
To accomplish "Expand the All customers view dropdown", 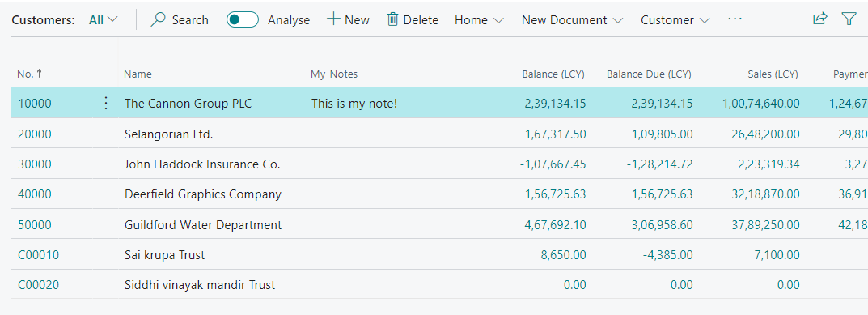I will [104, 19].
